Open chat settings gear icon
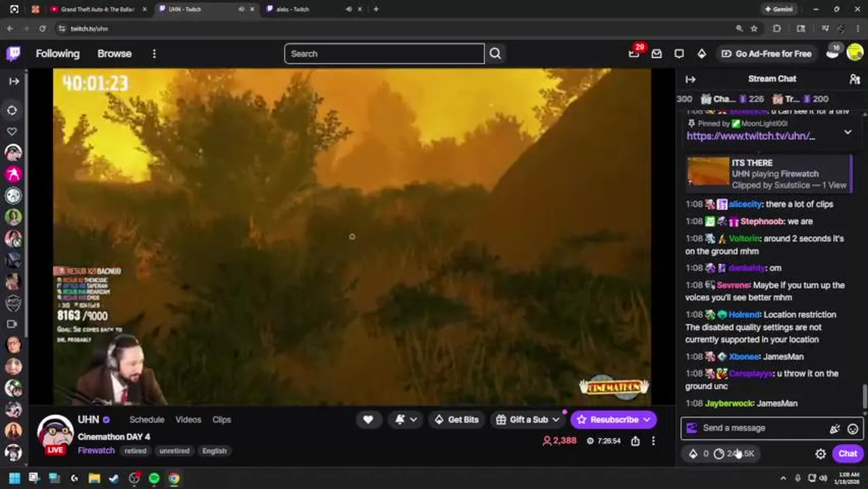868x489 pixels. 820,454
